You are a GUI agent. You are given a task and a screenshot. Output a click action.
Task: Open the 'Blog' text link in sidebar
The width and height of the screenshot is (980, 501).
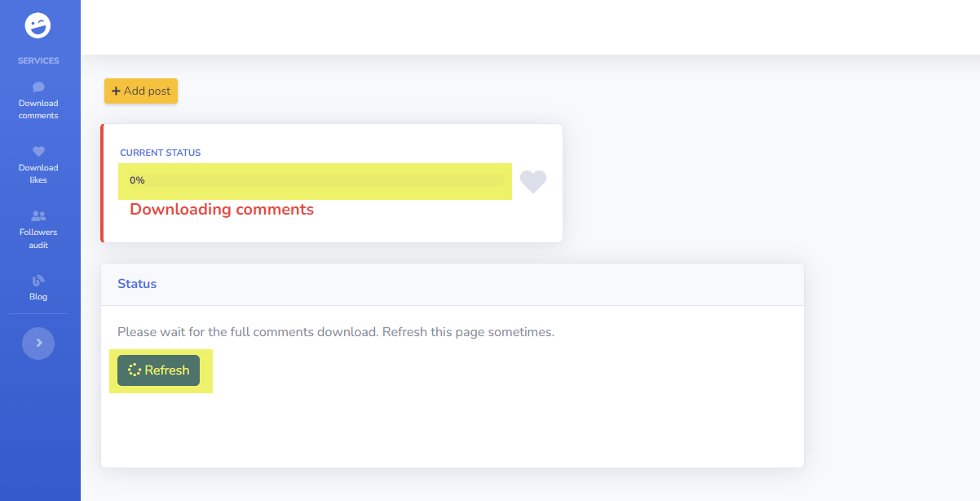38,297
